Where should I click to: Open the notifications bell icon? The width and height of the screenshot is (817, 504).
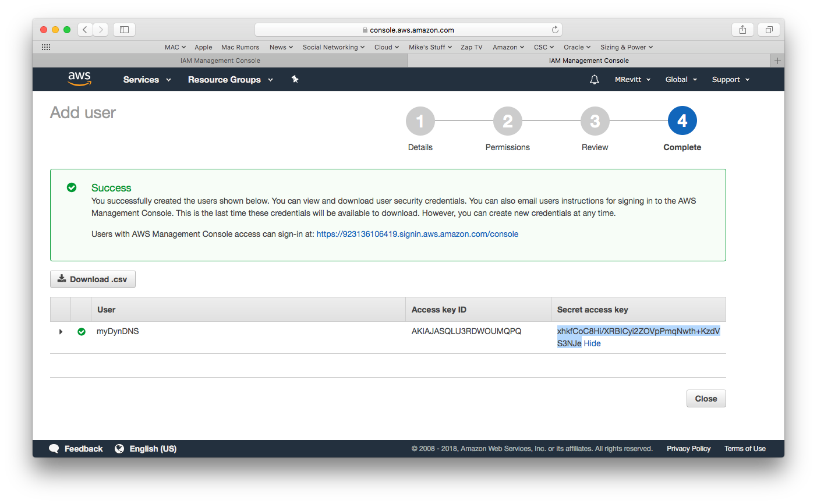click(595, 80)
